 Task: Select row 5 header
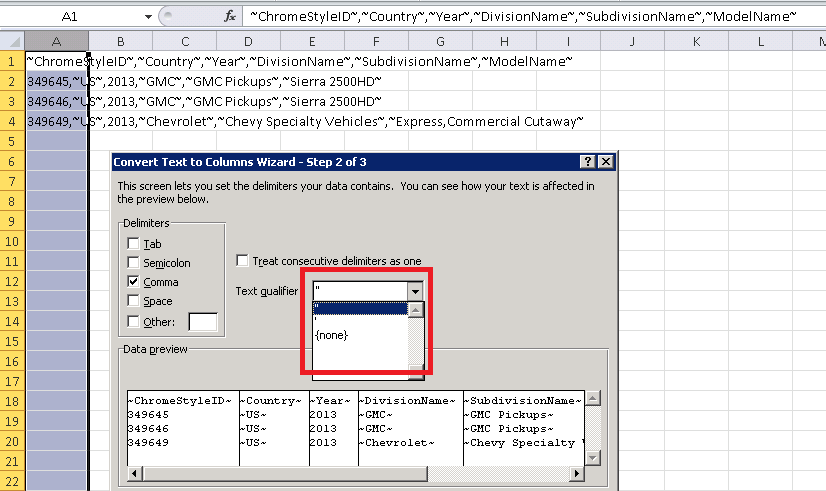point(12,142)
